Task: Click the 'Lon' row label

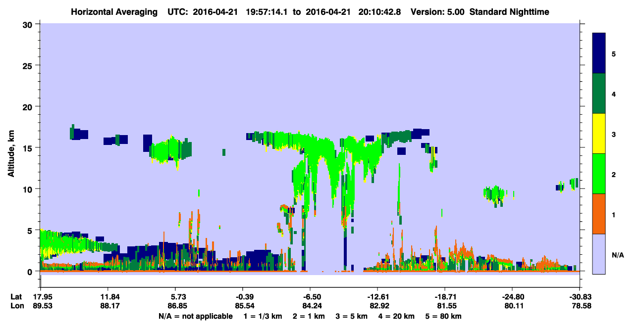Action: tap(16, 306)
